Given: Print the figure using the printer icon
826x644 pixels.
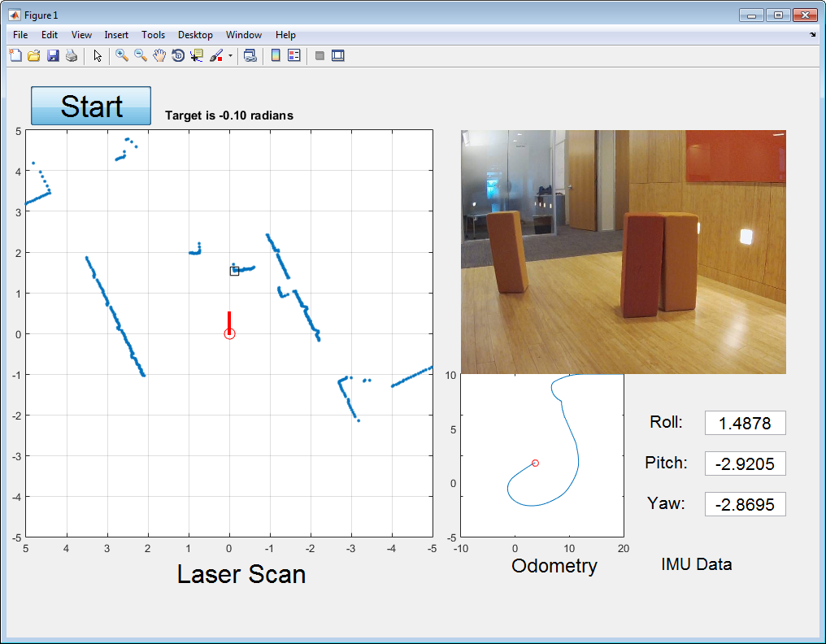Looking at the screenshot, I should tap(72, 55).
